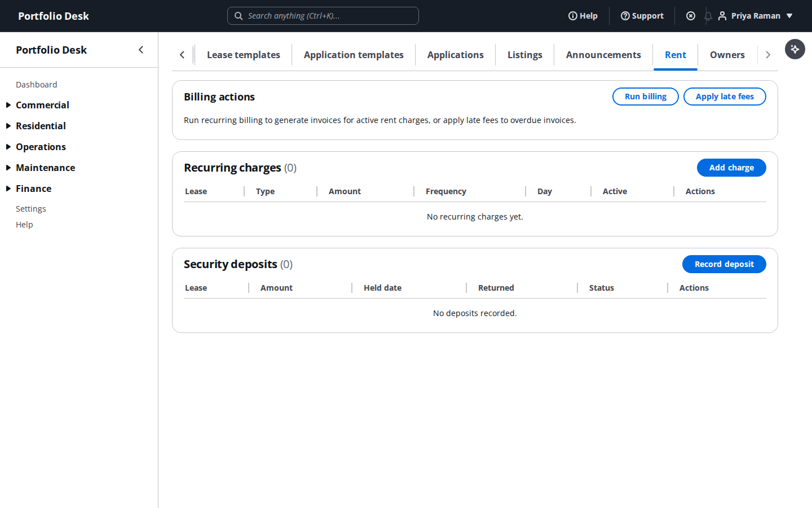Click Apply late fees button
812x508 pixels.
pyautogui.click(x=725, y=97)
